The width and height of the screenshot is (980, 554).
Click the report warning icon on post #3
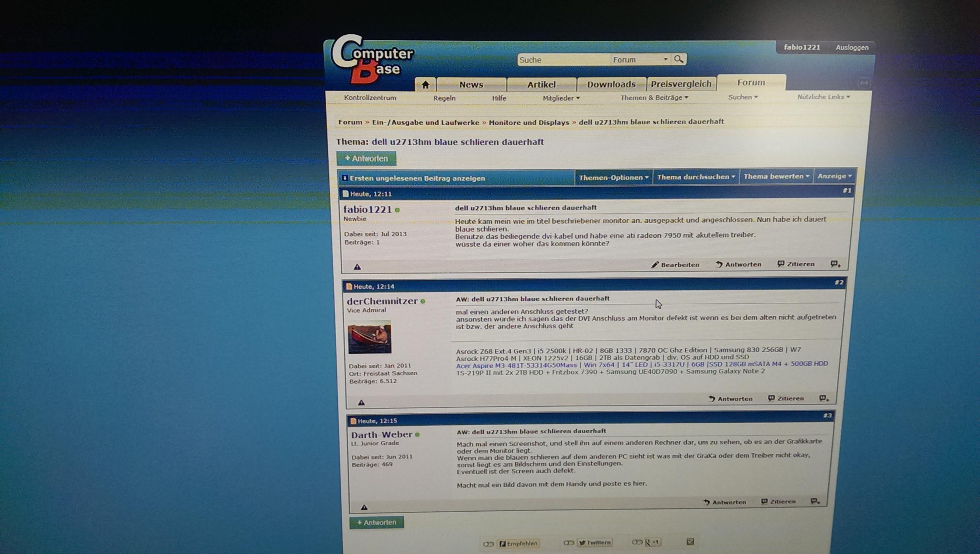[x=364, y=508]
